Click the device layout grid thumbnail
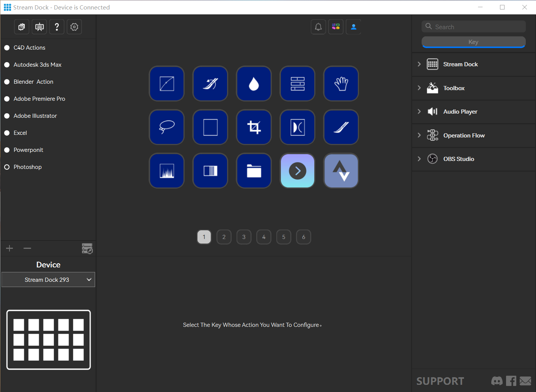The height and width of the screenshot is (392, 536). point(49,340)
